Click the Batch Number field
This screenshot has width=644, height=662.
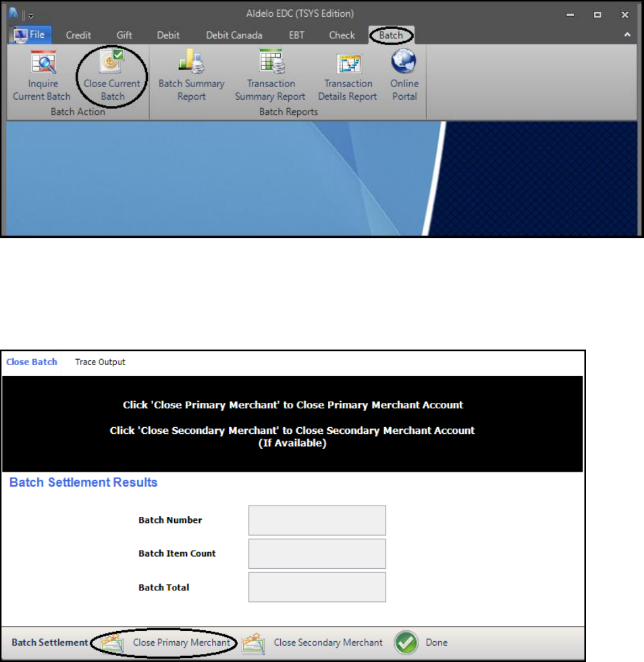click(317, 520)
